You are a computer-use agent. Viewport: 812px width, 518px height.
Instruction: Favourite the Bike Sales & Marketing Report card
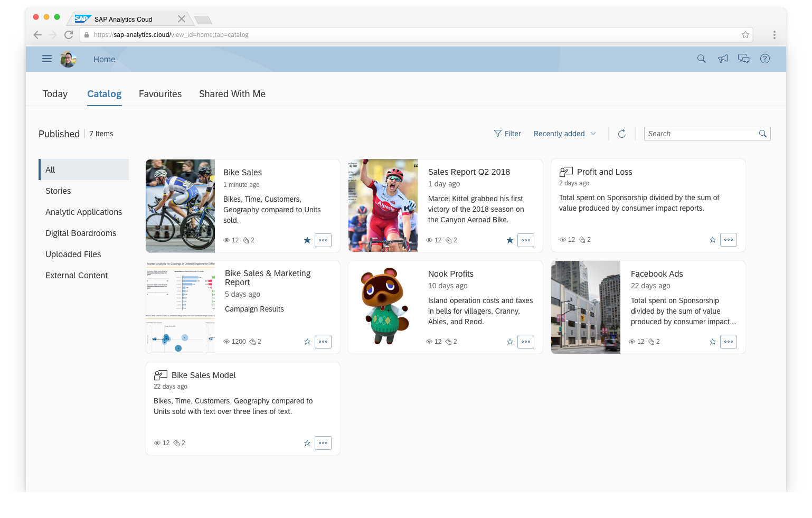pos(307,342)
